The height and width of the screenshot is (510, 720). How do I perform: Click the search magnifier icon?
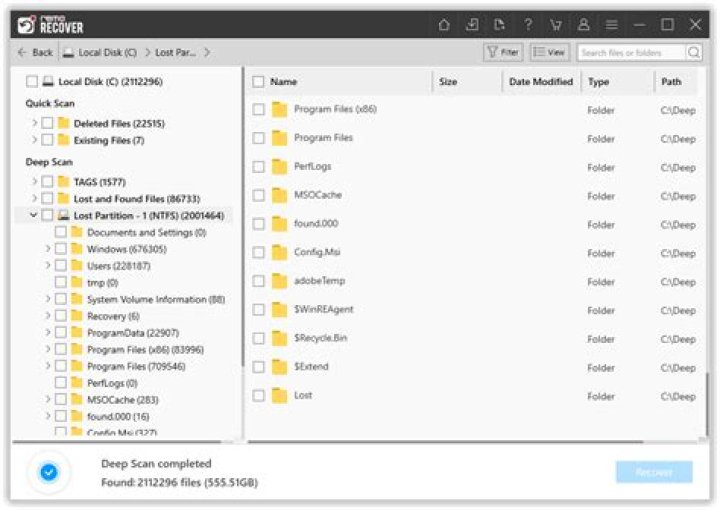[693, 52]
